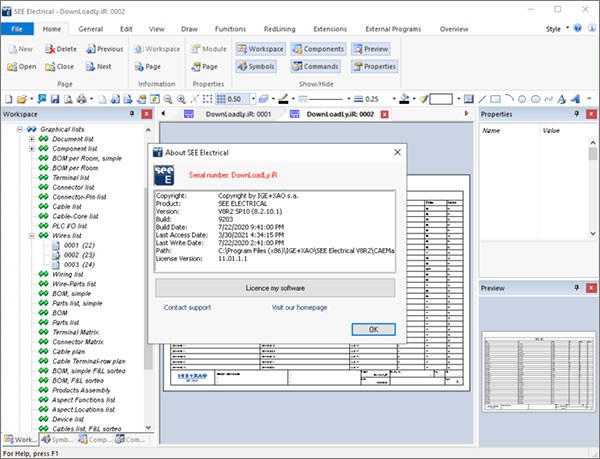Toggle Workspace panel visibility in Show/Hide
This screenshot has height=459, width=600.
260,48
